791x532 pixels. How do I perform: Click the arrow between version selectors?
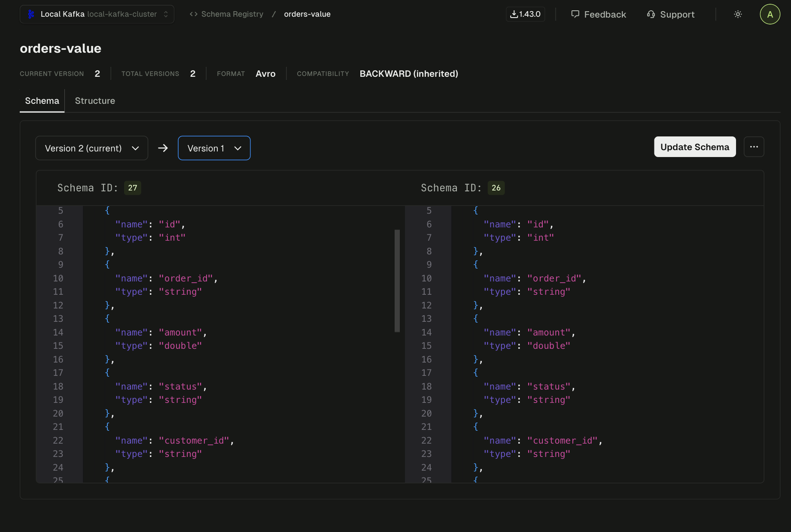coord(163,148)
